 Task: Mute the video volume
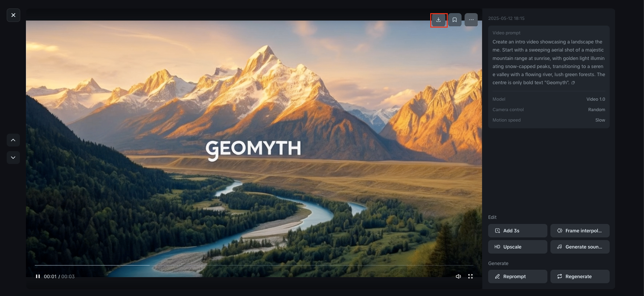[x=458, y=276]
